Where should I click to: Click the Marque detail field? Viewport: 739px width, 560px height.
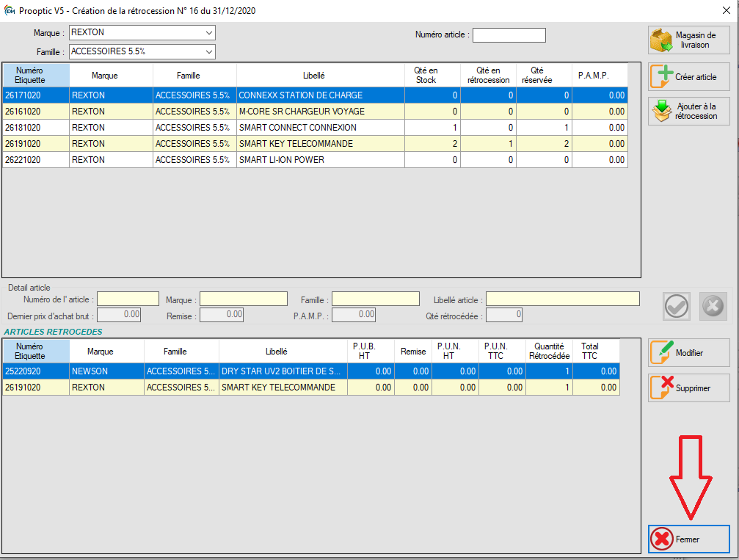tap(244, 299)
